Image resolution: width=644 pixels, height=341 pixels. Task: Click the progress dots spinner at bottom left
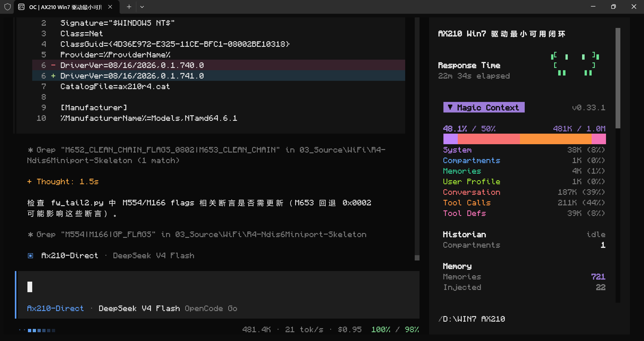[37, 330]
